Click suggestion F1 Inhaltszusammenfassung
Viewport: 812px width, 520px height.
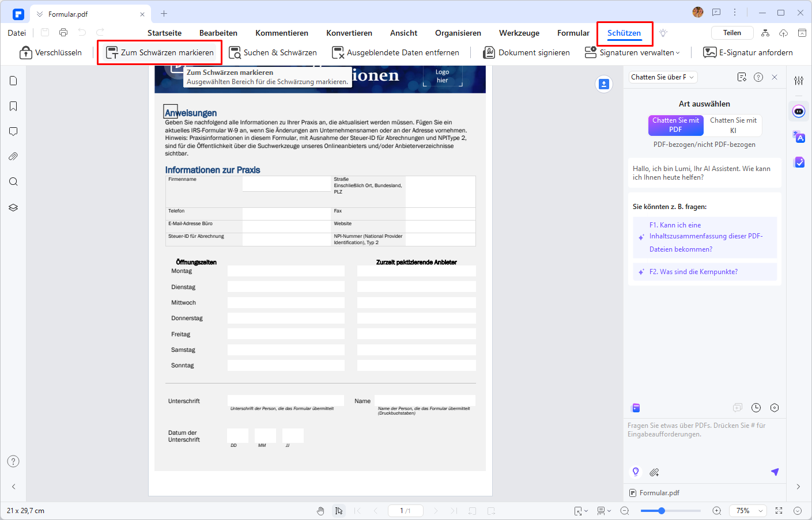pyautogui.click(x=705, y=237)
